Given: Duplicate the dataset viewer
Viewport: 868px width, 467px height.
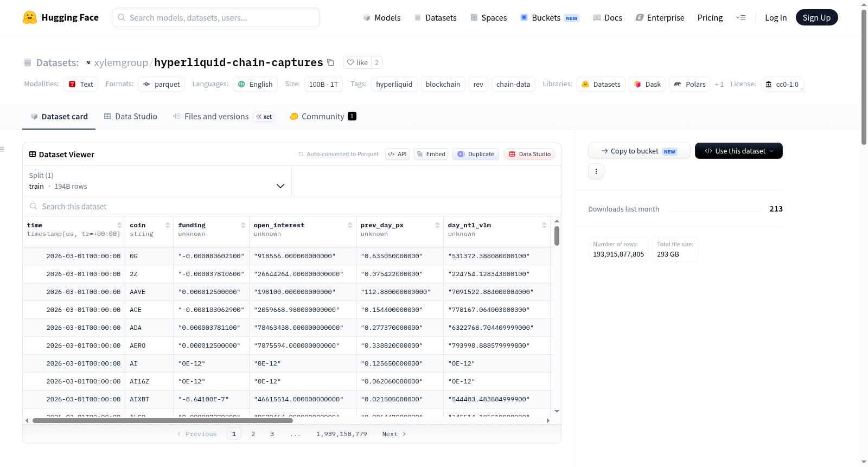Looking at the screenshot, I should [x=476, y=154].
